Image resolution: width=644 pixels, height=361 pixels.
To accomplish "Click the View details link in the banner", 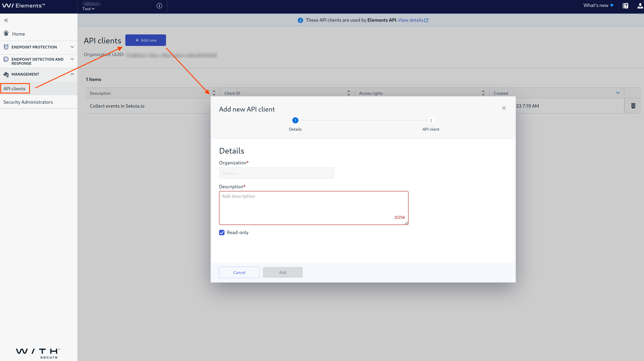I will point(411,20).
